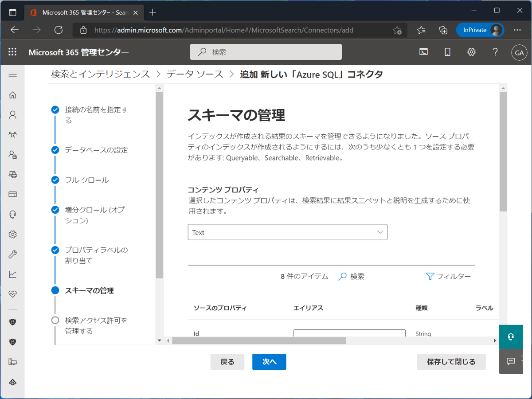Screen dimensions: 532x399
Task: Click the Microsoft 365 管理センター title
Action: (x=79, y=52)
